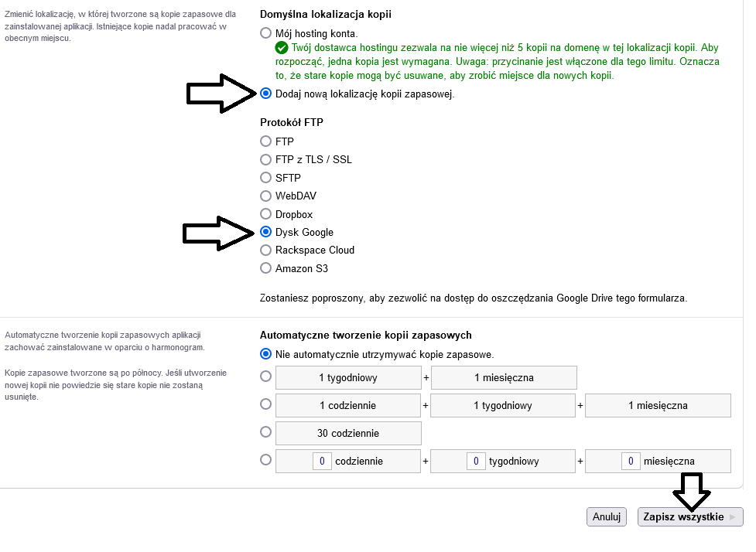Select Nie automatycznie utrzymywać kopie zapasowe
The height and width of the screenshot is (552, 756).
[x=266, y=354]
